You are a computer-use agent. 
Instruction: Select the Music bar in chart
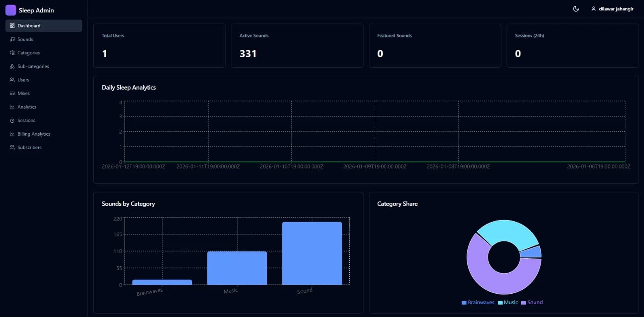(x=237, y=268)
